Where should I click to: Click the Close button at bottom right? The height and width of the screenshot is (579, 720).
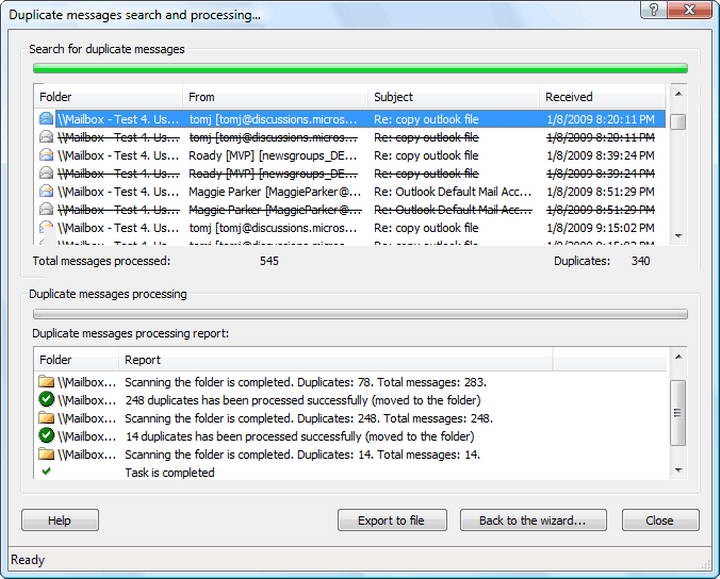(660, 520)
